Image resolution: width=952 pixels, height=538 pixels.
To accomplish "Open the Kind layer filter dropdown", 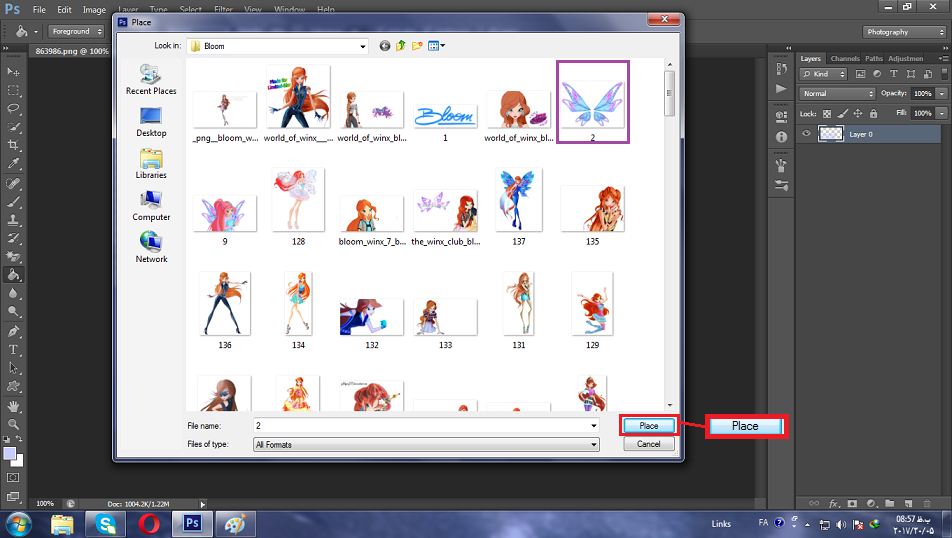I will click(823, 74).
